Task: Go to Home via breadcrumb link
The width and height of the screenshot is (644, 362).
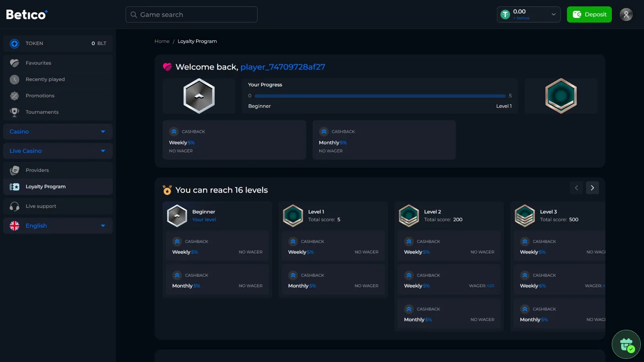Action: [x=162, y=41]
